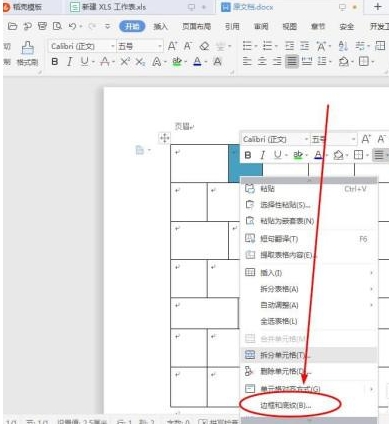389x424 pixels.
Task: Select justify alignment in the ribbon
Action: click(292, 61)
